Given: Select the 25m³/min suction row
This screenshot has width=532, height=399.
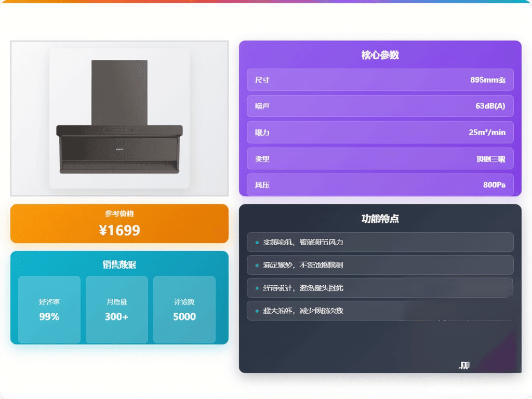Looking at the screenshot, I should 380,132.
